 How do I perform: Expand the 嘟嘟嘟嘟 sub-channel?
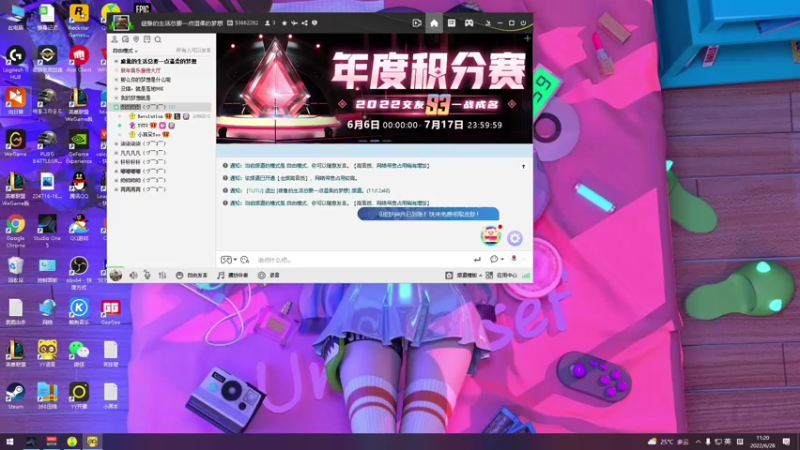pyautogui.click(x=116, y=171)
